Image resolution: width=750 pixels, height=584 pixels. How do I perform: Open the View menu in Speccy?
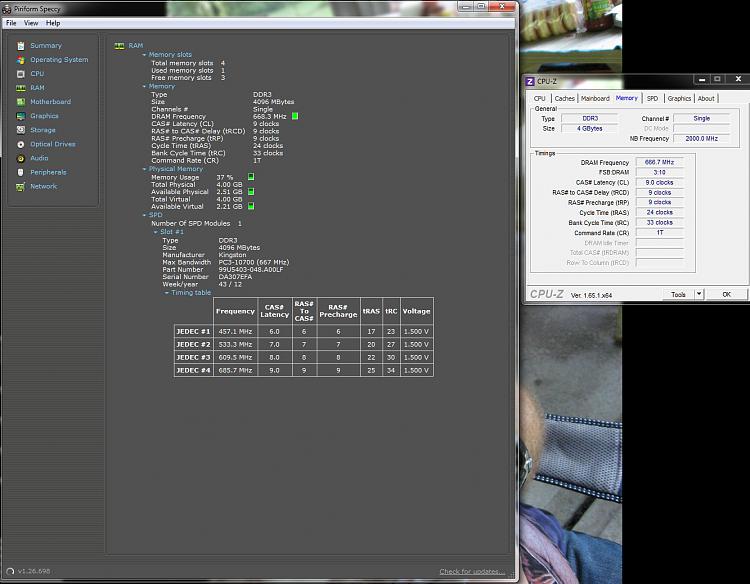[31, 23]
